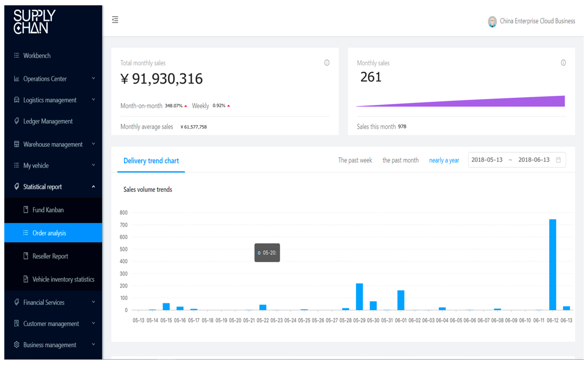This screenshot has height=367, width=588.
Task: Collapse the Statistical report section
Action: (93, 187)
